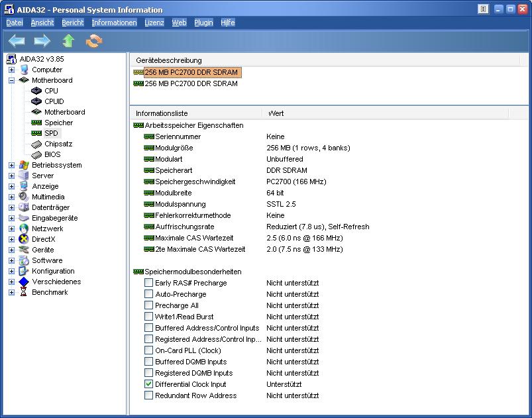Open the Web menu
The width and height of the screenshot is (532, 418).
(179, 23)
